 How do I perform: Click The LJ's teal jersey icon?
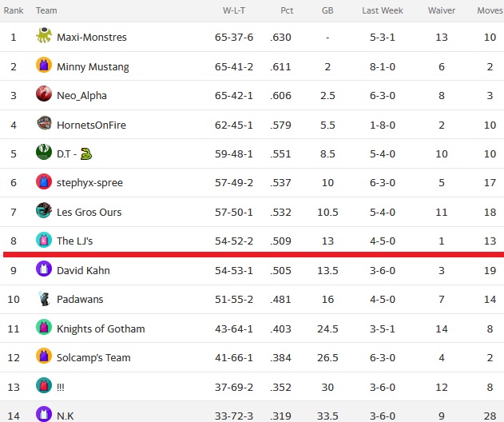[44, 240]
